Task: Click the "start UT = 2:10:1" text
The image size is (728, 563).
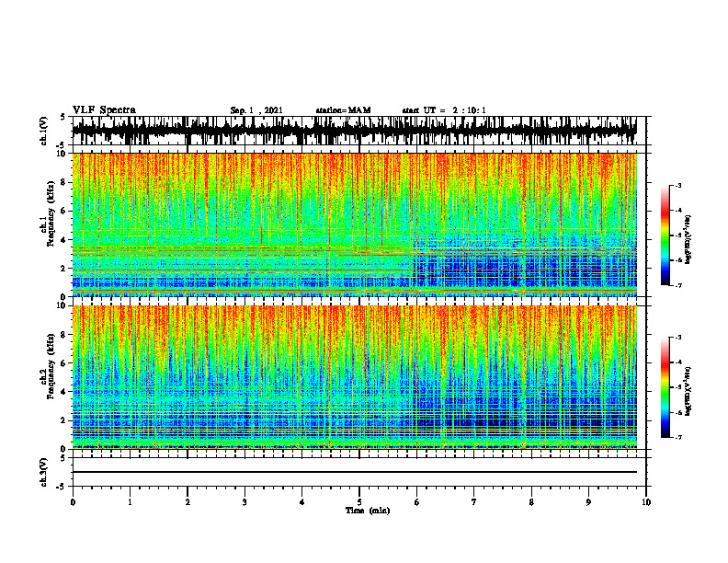Action: pos(444,110)
